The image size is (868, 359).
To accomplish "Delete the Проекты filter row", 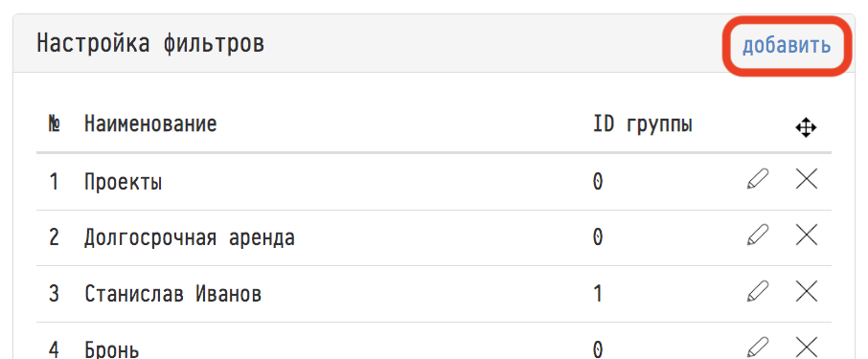I will pos(807,180).
